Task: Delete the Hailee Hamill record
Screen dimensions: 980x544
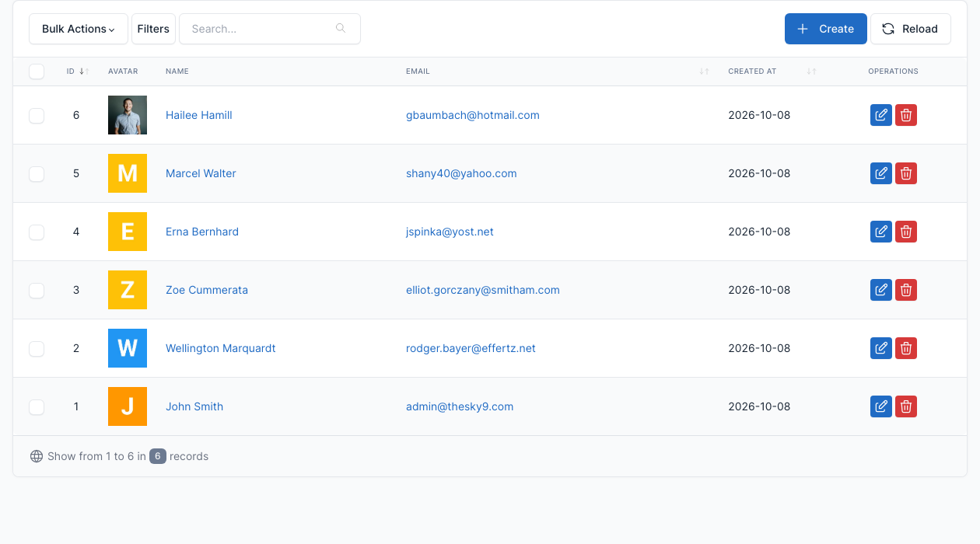Action: coord(906,115)
